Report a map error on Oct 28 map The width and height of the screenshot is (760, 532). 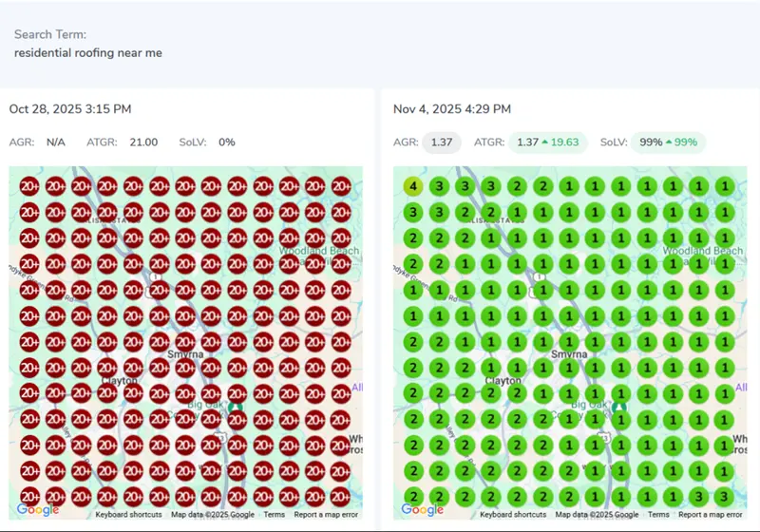point(326,515)
